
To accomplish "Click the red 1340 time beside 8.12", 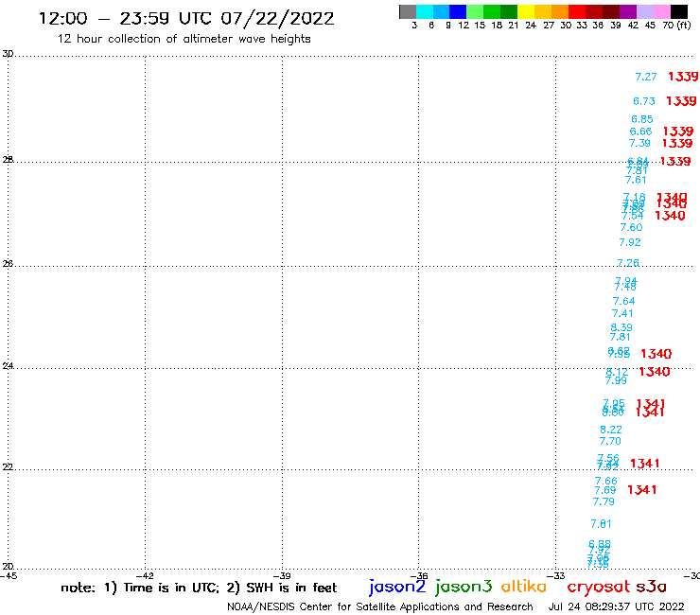I will [x=654, y=372].
